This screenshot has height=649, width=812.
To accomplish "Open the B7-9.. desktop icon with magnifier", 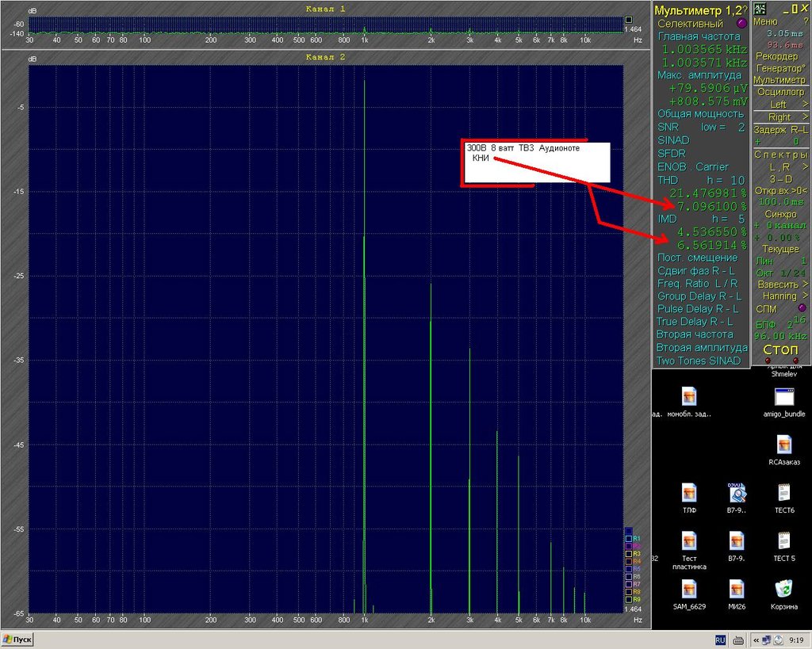I will click(x=737, y=498).
